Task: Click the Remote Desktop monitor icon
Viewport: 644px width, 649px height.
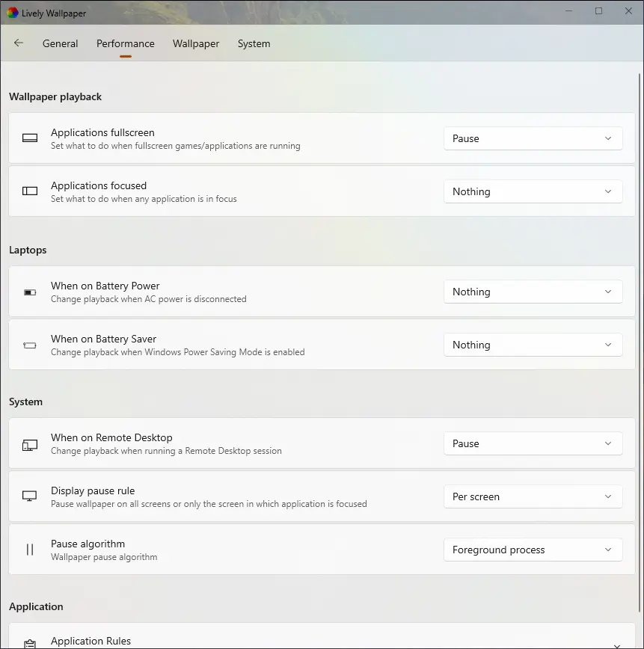Action: coord(29,443)
